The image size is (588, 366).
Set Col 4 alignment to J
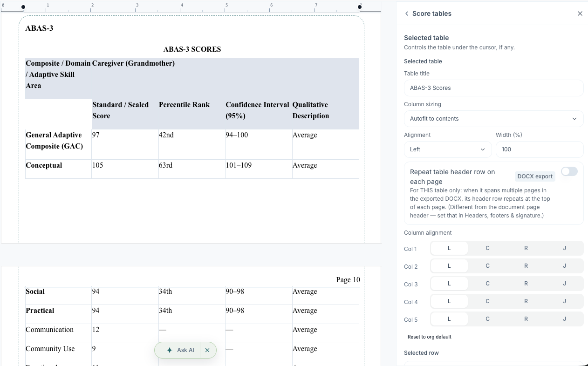point(564,301)
